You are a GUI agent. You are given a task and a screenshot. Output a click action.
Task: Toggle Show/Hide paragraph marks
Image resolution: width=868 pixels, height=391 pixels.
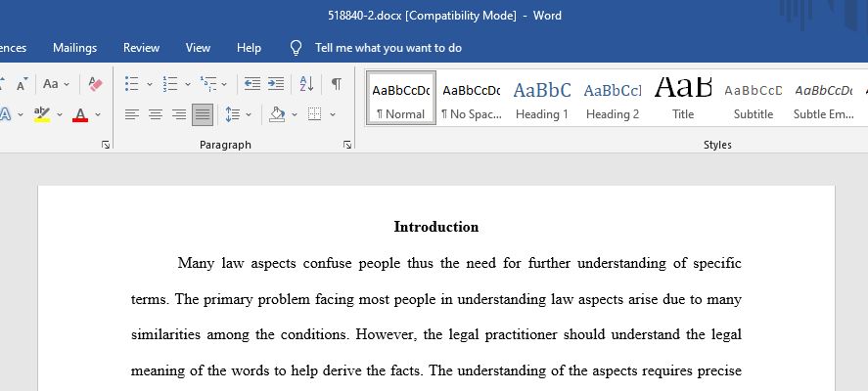click(x=336, y=84)
